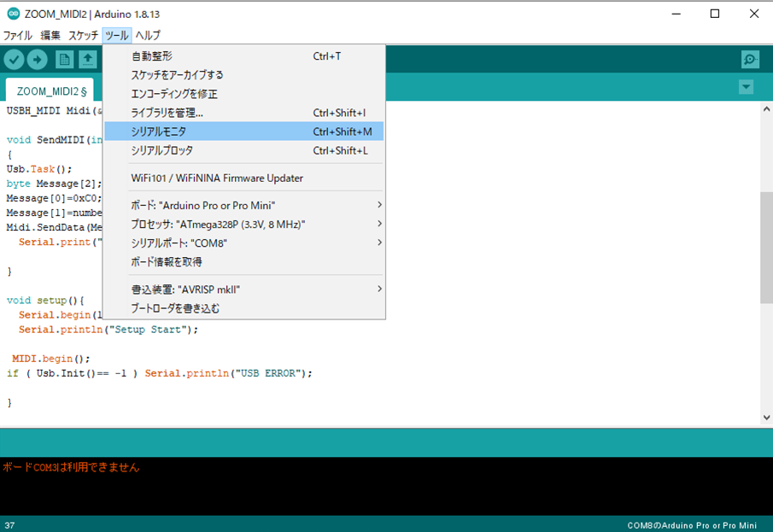Click the status text COM8のArduino Pro or Pro Mini
This screenshot has width=773, height=532.
click(692, 525)
